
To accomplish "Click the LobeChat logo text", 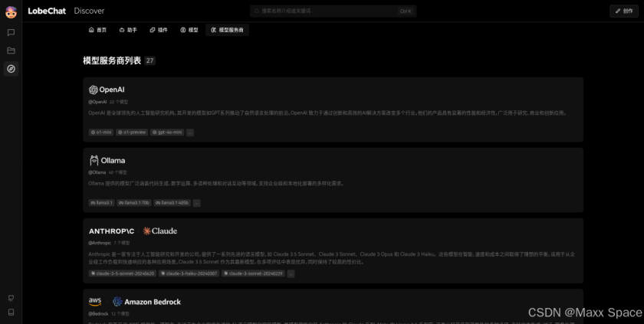I will click(x=47, y=11).
